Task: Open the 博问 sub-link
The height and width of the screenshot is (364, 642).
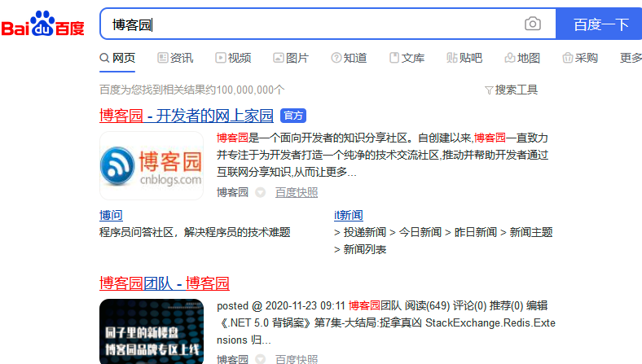Action: pos(111,215)
